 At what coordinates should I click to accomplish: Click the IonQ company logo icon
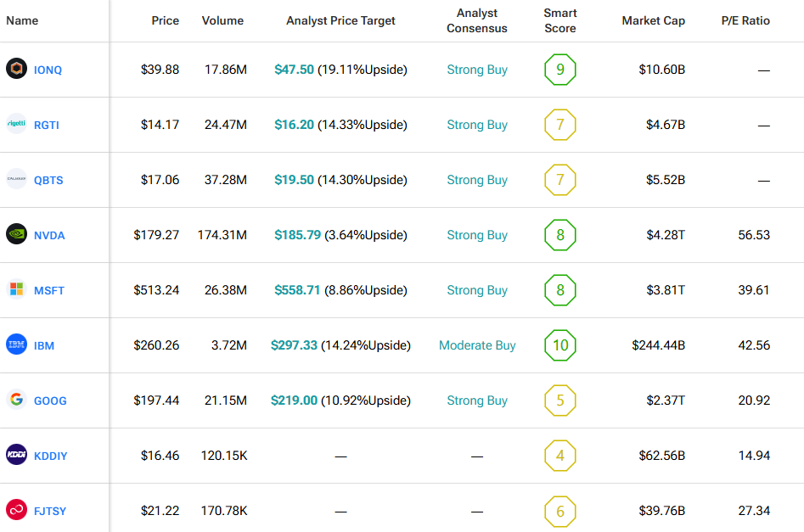16,70
